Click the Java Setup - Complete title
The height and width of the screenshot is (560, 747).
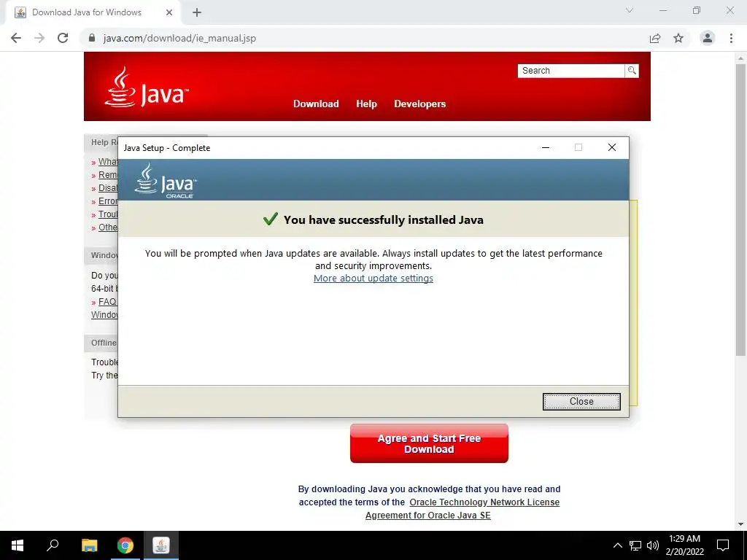click(x=167, y=147)
